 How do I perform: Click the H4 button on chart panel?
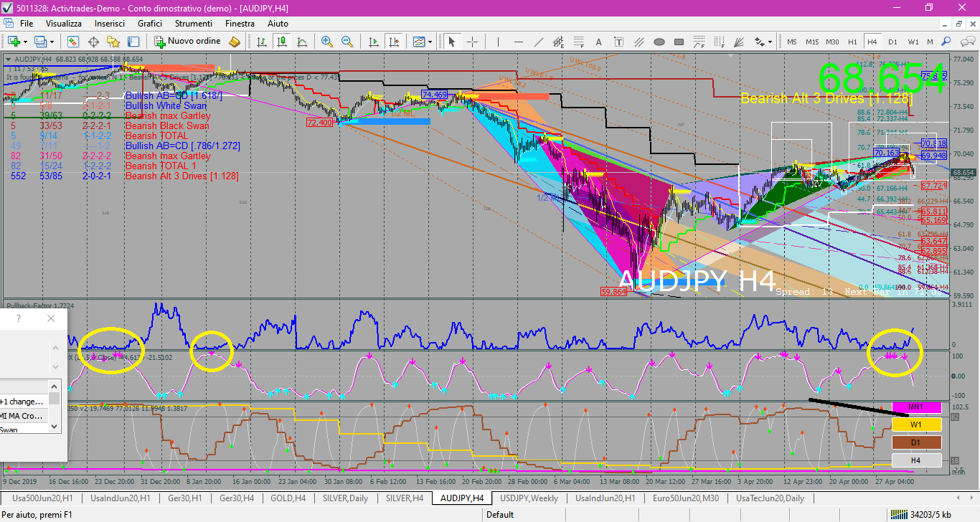[x=916, y=460]
